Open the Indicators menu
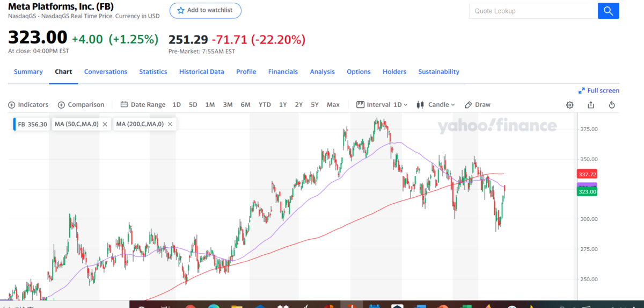Image resolution: width=644 pixels, height=308 pixels. [28, 105]
